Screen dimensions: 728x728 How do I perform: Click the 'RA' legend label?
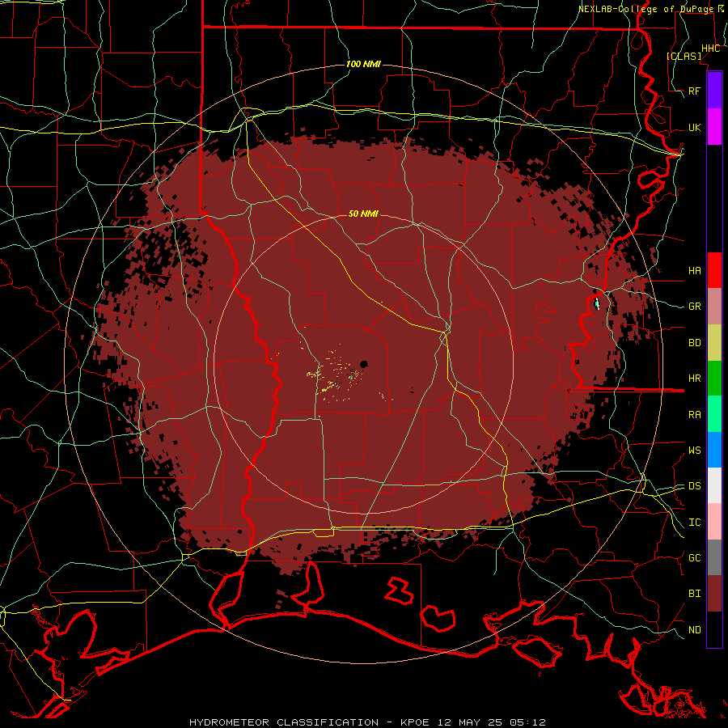click(x=694, y=415)
